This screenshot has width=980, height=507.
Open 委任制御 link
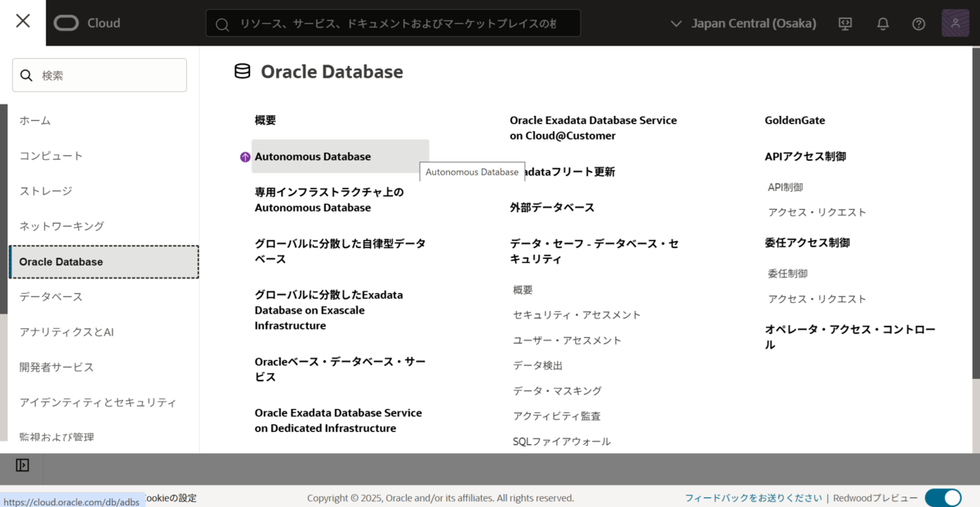pos(787,274)
